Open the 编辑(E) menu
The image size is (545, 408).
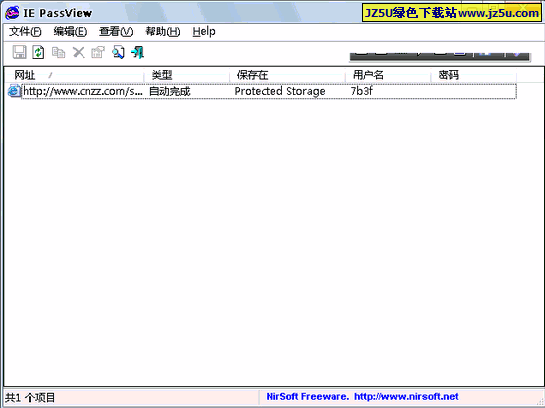pos(70,32)
